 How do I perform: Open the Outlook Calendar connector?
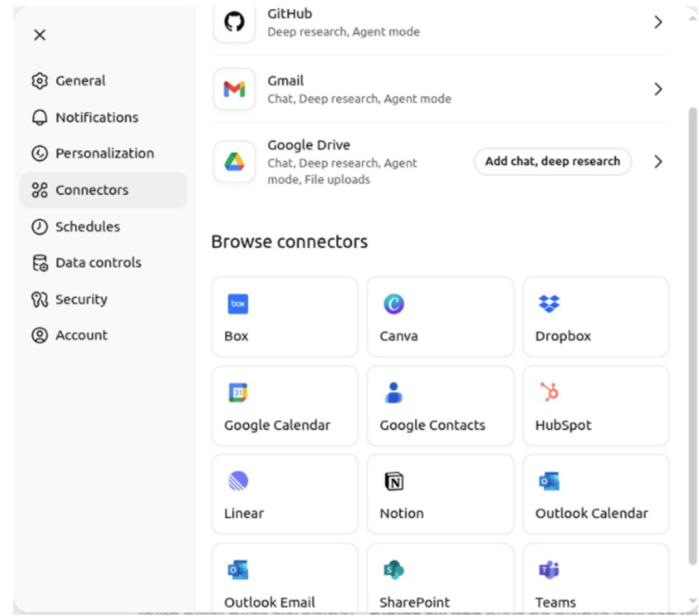(596, 494)
